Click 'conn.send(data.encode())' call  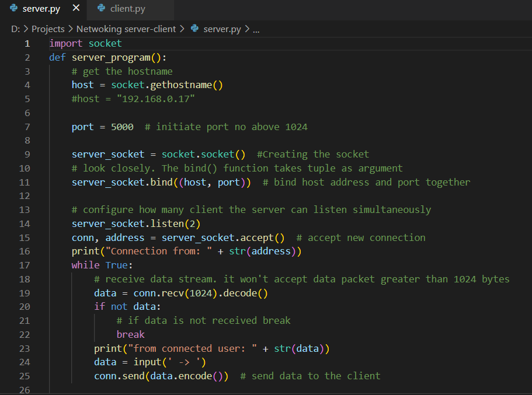(x=161, y=376)
